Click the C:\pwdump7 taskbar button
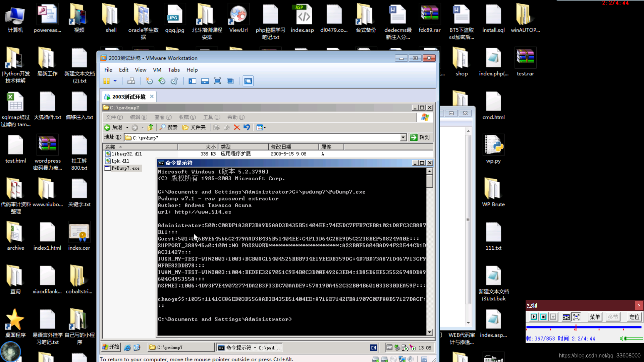644x362 pixels. point(181,348)
